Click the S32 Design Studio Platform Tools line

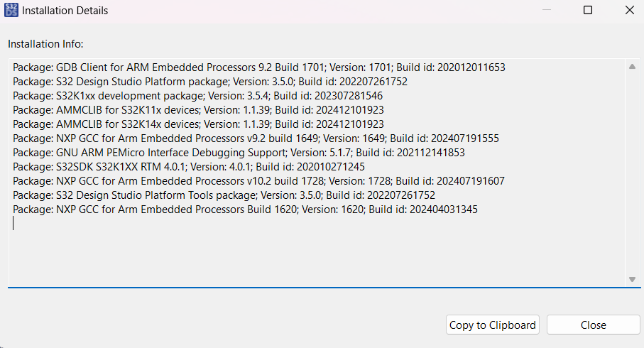[x=224, y=195]
